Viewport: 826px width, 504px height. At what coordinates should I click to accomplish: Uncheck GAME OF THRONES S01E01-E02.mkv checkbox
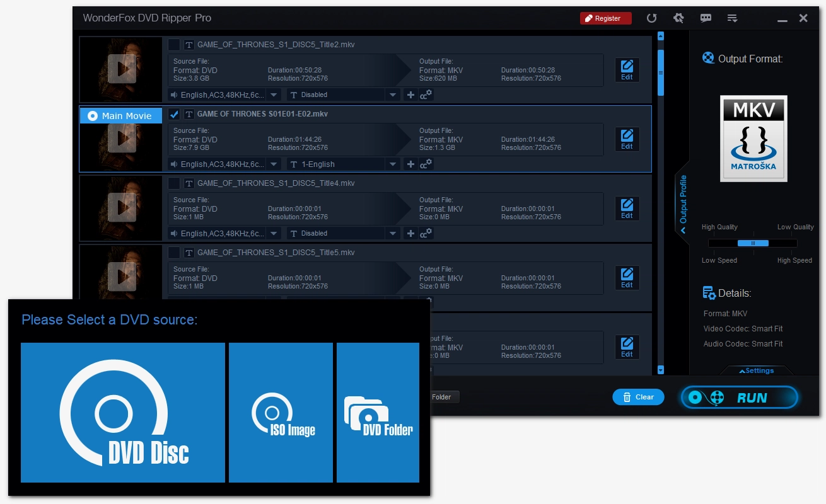[174, 114]
